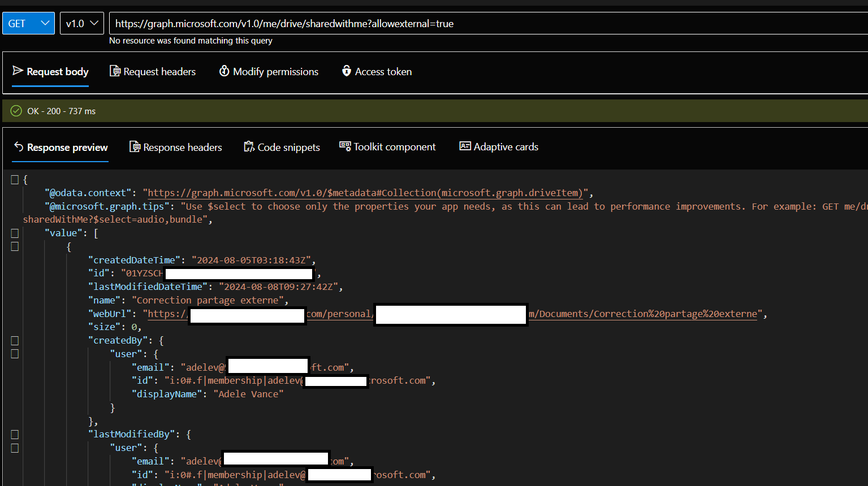Open the @odata.context metadata link
This screenshot has height=486, width=868.
[x=365, y=193]
